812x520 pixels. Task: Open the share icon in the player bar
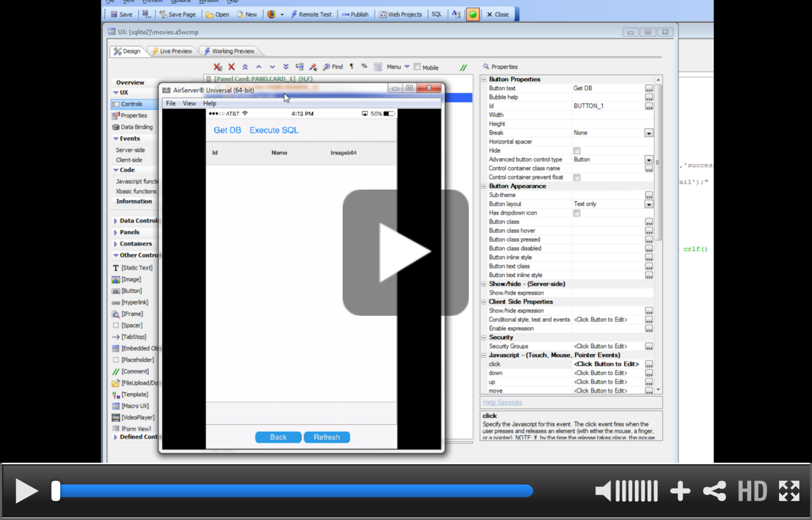(x=715, y=491)
